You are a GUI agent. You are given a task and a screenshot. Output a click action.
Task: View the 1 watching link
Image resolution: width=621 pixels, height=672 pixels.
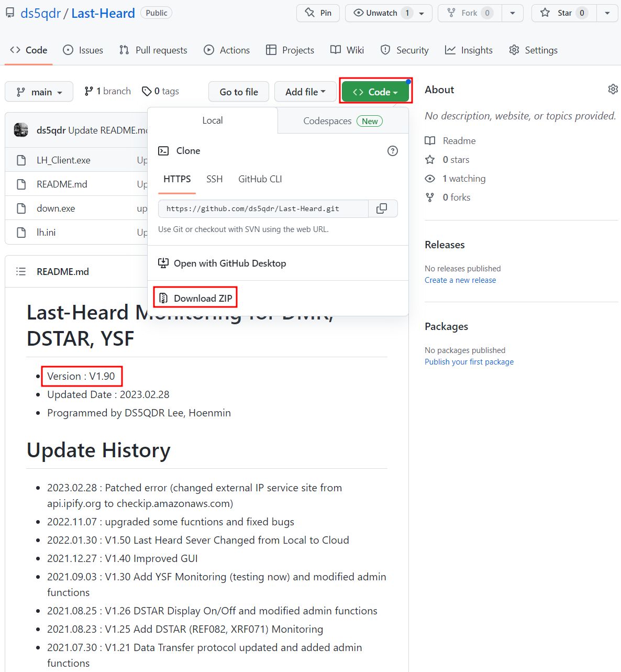(x=455, y=179)
